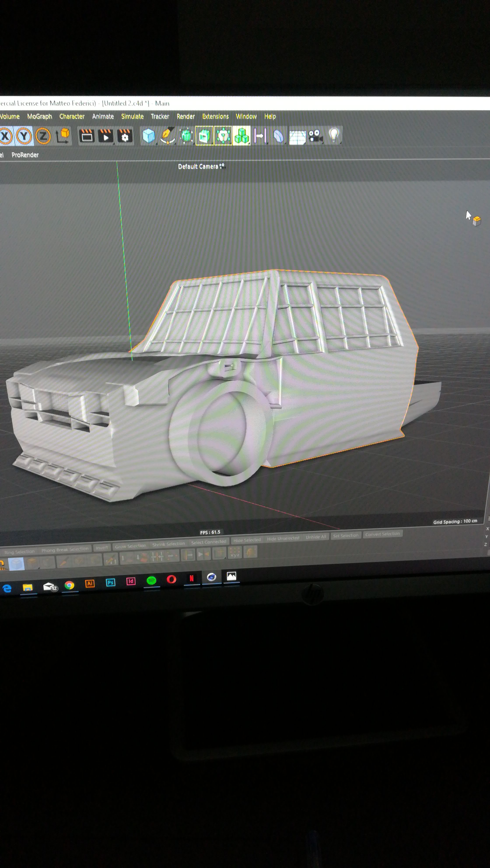
Task: Toggle the Z axis lock
Action: [43, 136]
